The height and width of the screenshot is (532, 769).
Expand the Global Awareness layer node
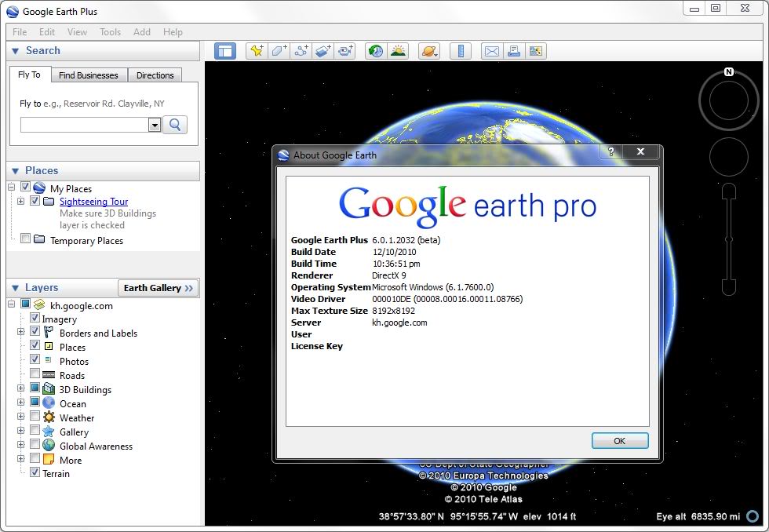[x=20, y=445]
